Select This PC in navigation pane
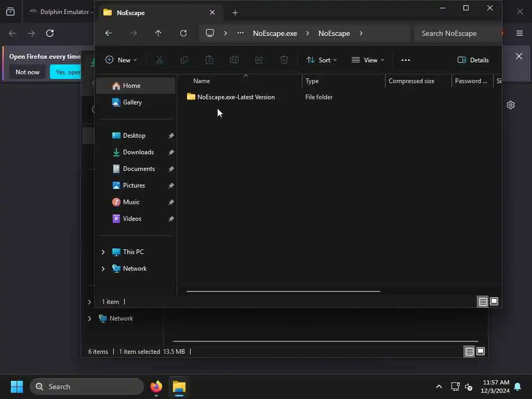 [134, 252]
